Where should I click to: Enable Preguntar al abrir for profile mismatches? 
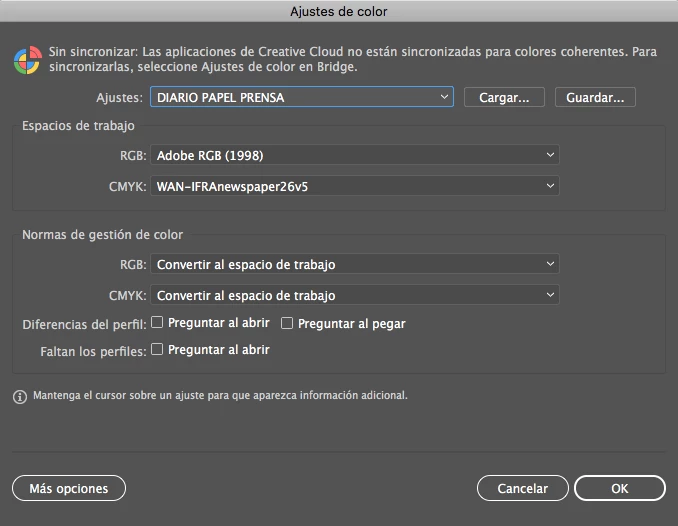[157, 322]
